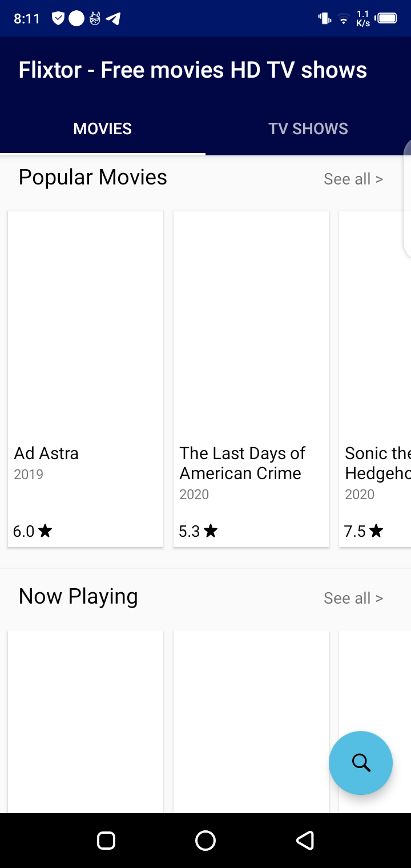
Task: See all Now Playing movies
Action: (x=353, y=598)
